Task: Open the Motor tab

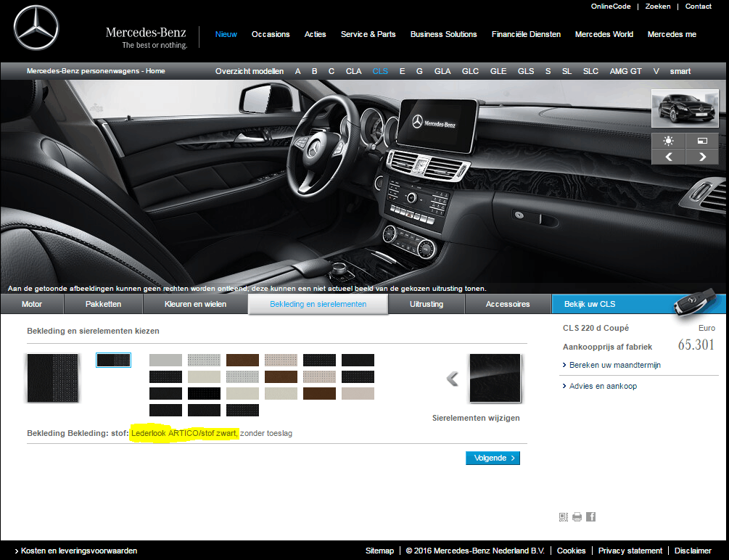Action: pos(32,304)
